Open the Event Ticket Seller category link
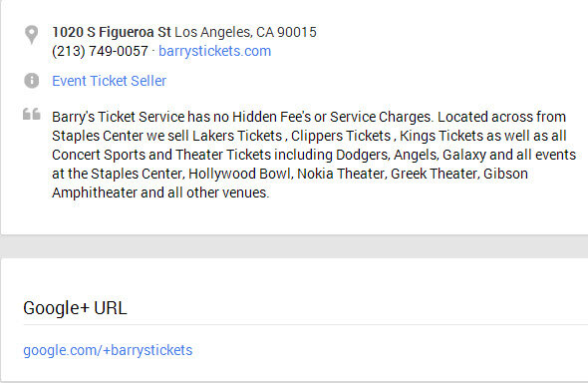The width and height of the screenshot is (588, 383). pyautogui.click(x=109, y=81)
